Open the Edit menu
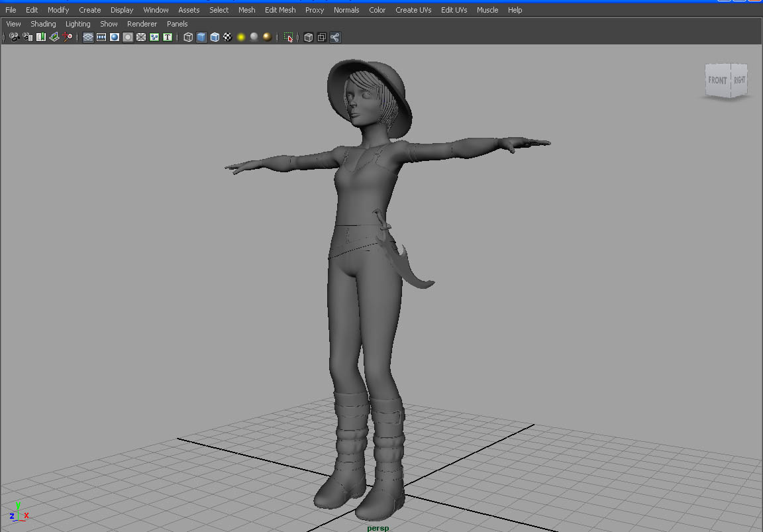 pyautogui.click(x=32, y=10)
